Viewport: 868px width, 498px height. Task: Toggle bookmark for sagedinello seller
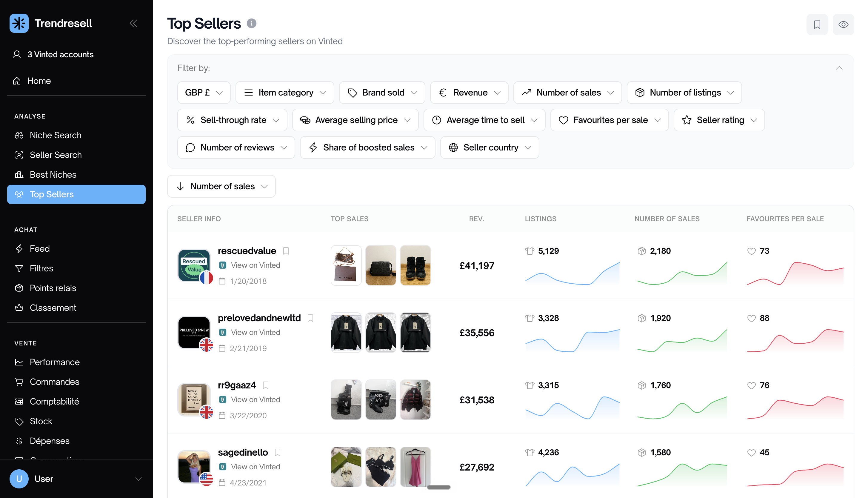(x=278, y=452)
